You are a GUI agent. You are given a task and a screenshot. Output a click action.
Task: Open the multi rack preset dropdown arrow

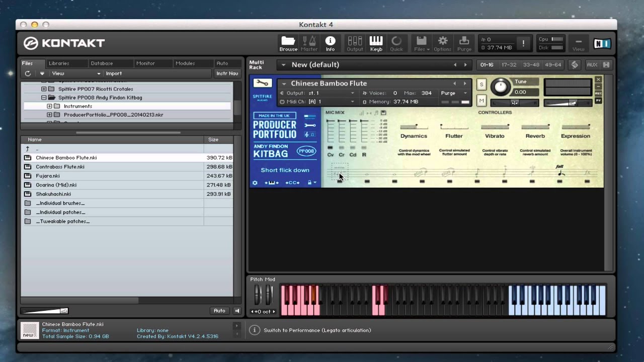pyautogui.click(x=283, y=65)
